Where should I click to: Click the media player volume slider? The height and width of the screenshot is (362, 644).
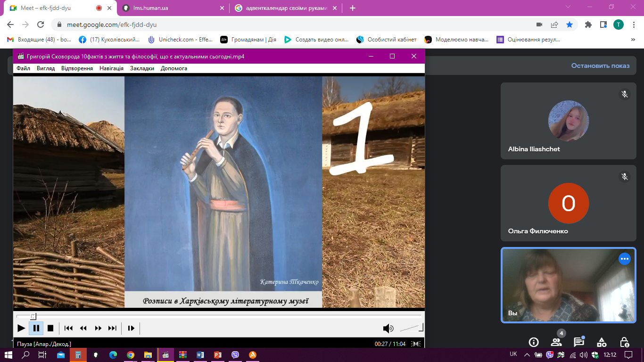click(412, 327)
